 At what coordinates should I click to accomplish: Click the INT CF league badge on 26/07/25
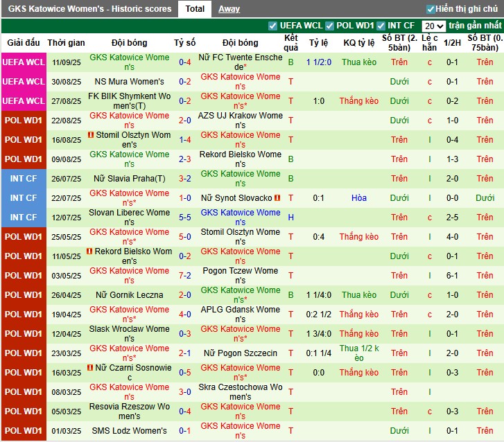[x=24, y=179]
